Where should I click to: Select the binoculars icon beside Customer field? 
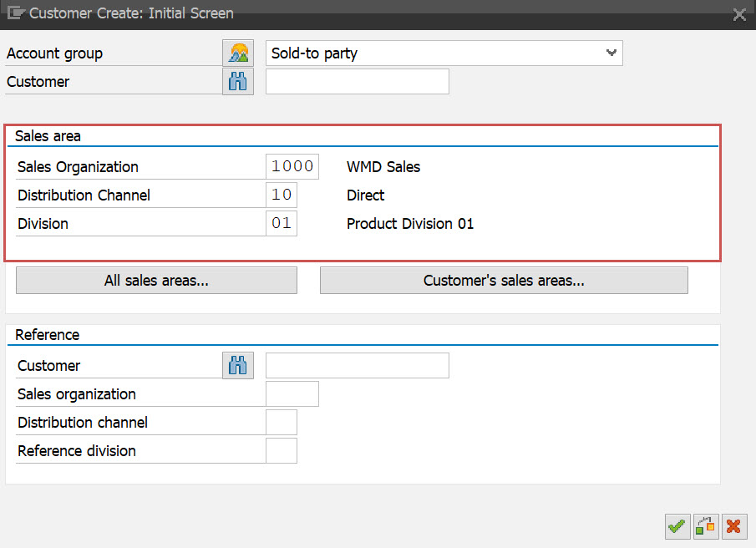tap(237, 81)
